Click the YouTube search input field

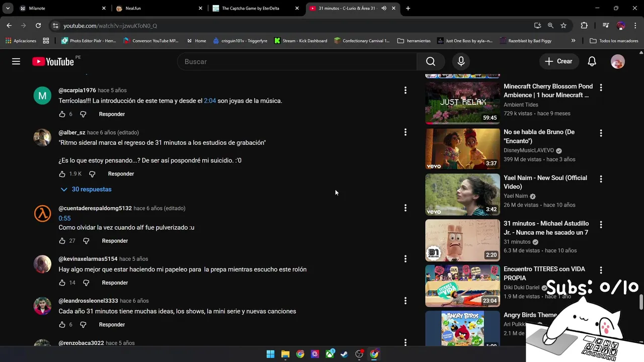[x=297, y=61]
